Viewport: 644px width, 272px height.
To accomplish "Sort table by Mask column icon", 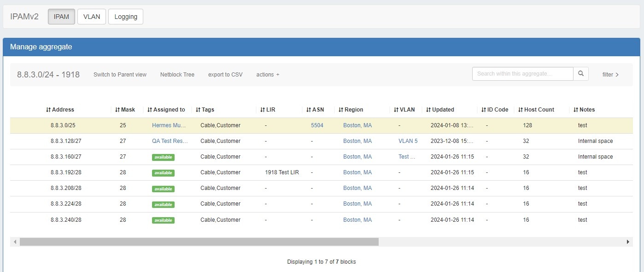I will pos(117,110).
